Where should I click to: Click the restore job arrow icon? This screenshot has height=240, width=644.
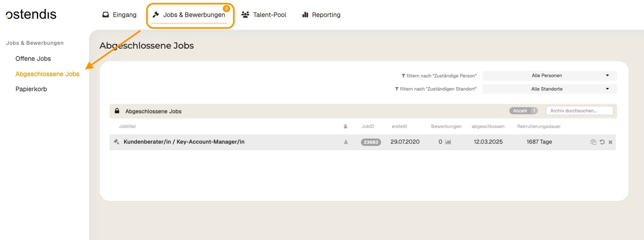[602, 142]
